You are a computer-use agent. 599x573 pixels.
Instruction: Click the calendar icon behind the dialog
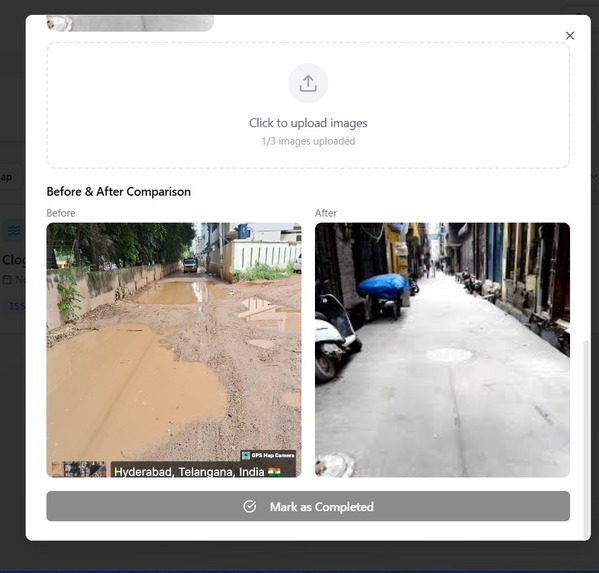[x=7, y=280]
